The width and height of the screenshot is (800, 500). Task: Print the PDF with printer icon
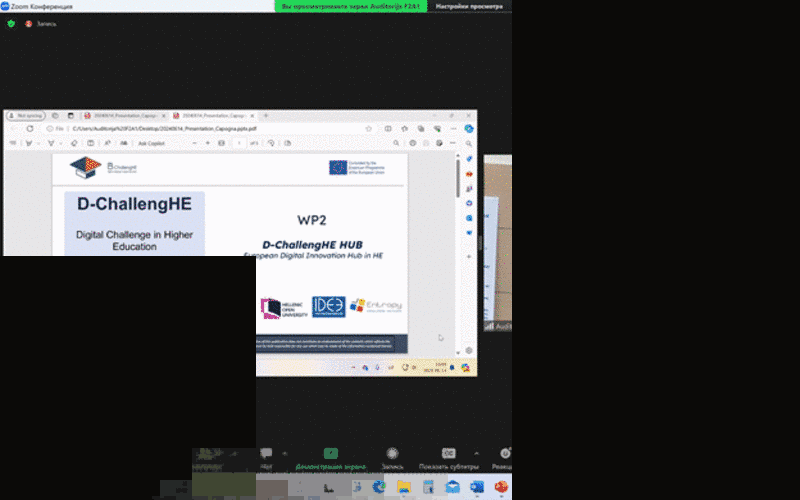pyautogui.click(x=413, y=143)
